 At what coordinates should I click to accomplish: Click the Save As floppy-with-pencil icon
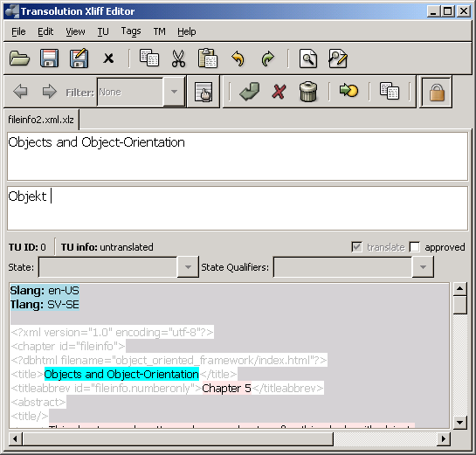79,59
